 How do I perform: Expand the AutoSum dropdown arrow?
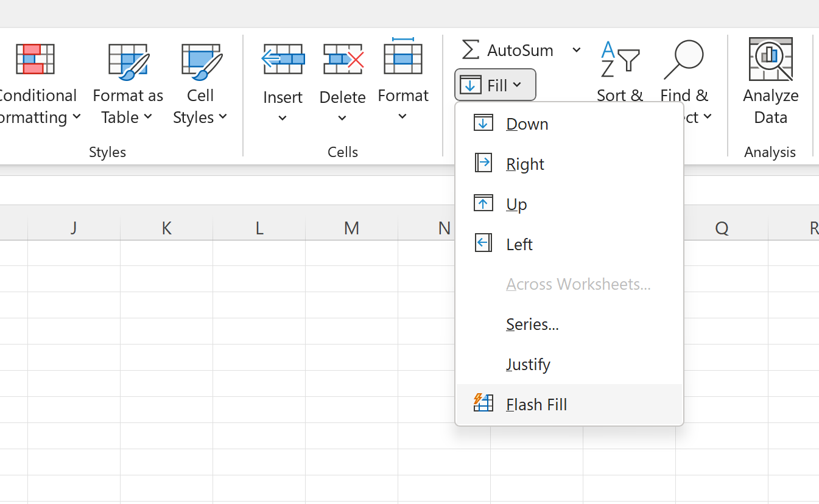pos(575,50)
